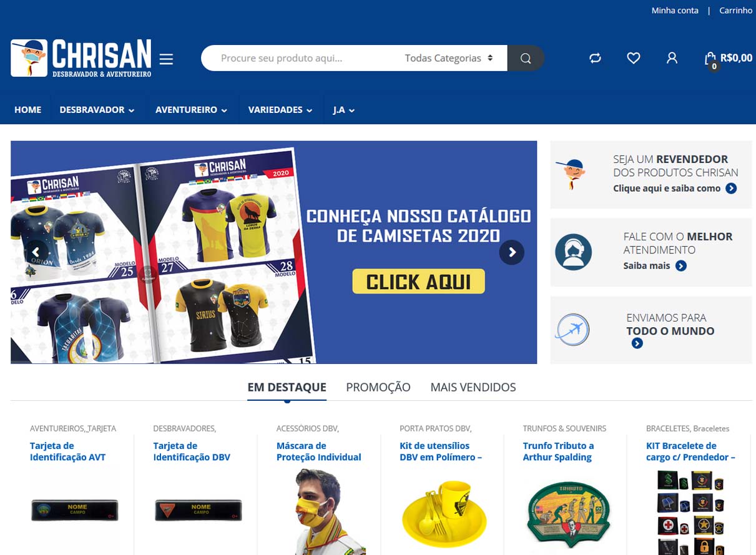The image size is (756, 555).
Task: Open 'Carrinho' link at top
Action: (x=735, y=11)
